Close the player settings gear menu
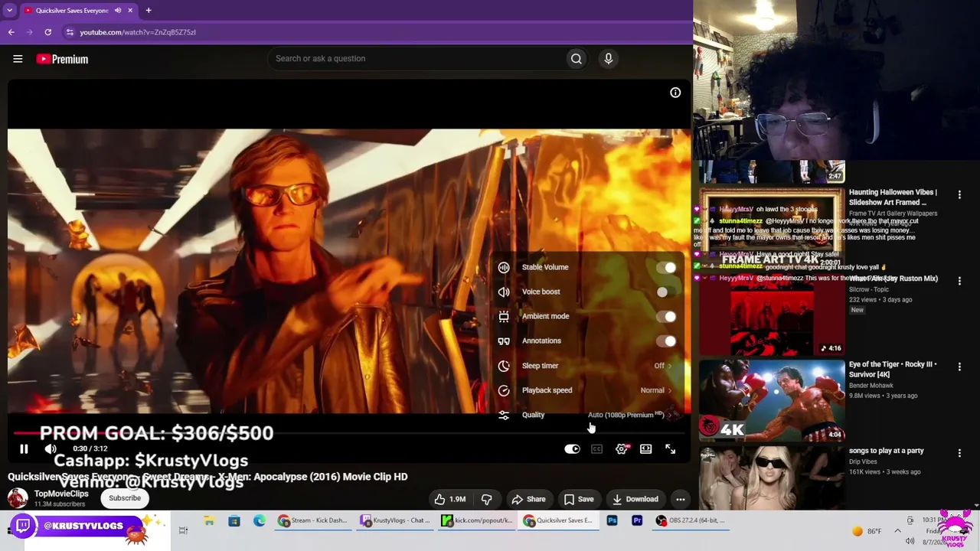The height and width of the screenshot is (551, 980). click(x=621, y=449)
